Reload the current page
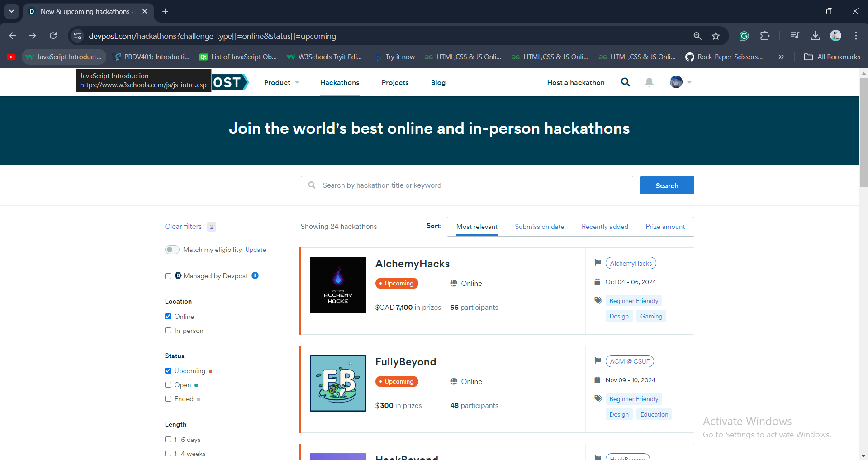The width and height of the screenshot is (868, 460). (53, 36)
